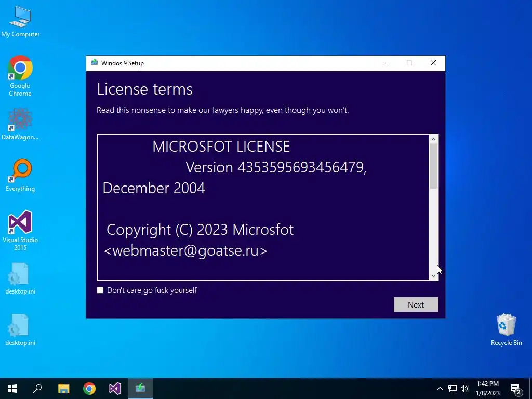The height and width of the screenshot is (399, 532).
Task: Select the upper desktop.ini file icon
Action: (20, 278)
